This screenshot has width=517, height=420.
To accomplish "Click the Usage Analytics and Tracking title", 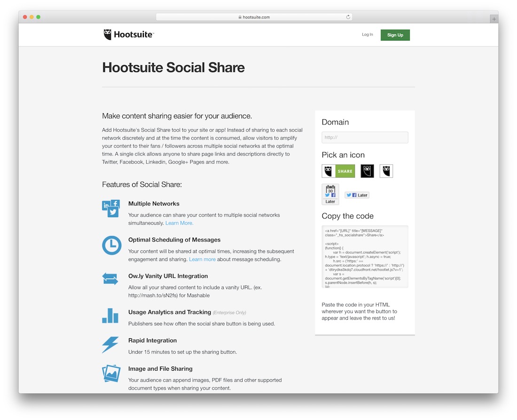I will click(x=170, y=312).
